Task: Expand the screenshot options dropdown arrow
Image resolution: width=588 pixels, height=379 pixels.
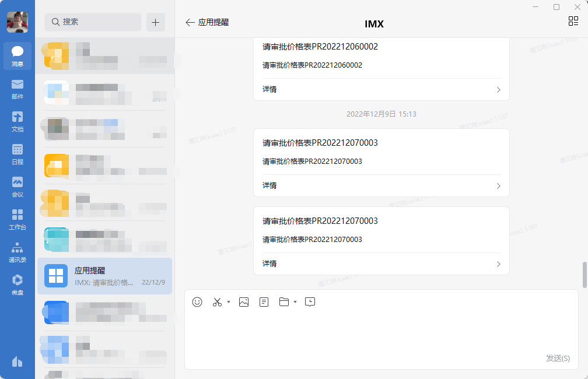Action: (x=229, y=302)
